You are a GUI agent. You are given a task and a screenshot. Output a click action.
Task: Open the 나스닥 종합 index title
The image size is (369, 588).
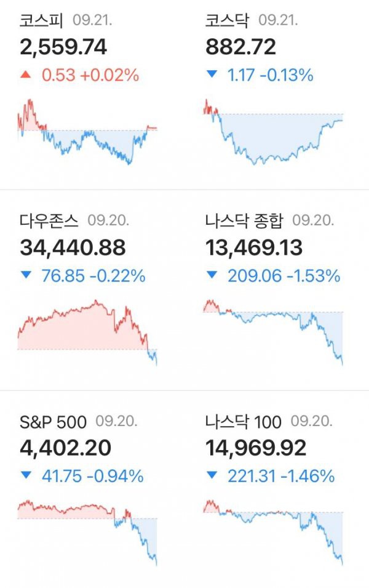point(244,220)
